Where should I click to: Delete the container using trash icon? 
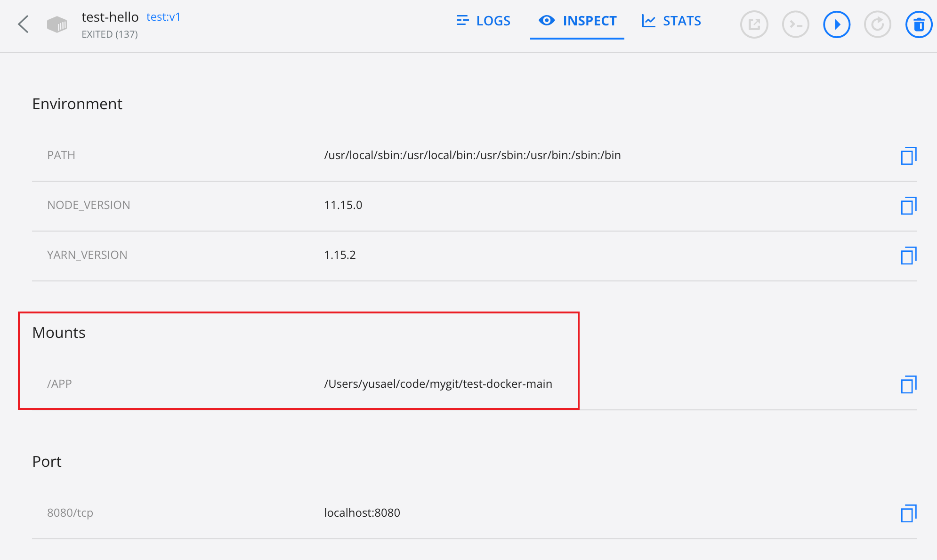point(919,25)
